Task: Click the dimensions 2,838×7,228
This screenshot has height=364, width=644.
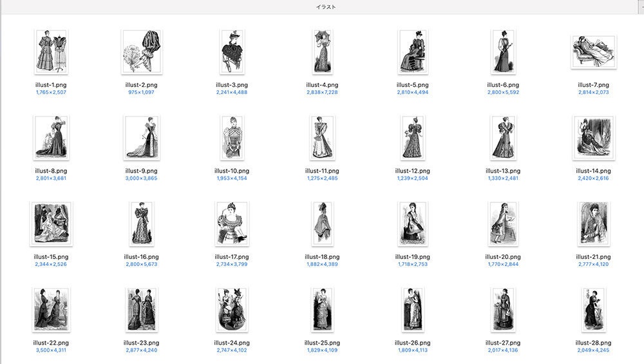Action: tap(323, 92)
